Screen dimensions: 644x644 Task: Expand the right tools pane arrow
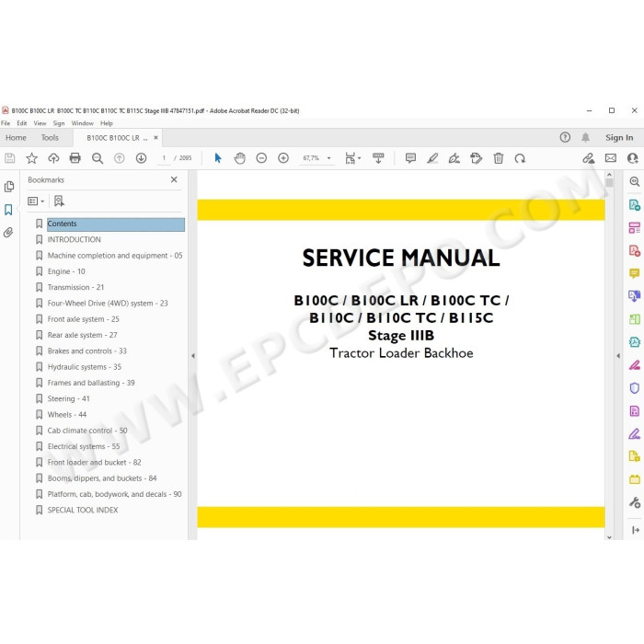pos(618,356)
